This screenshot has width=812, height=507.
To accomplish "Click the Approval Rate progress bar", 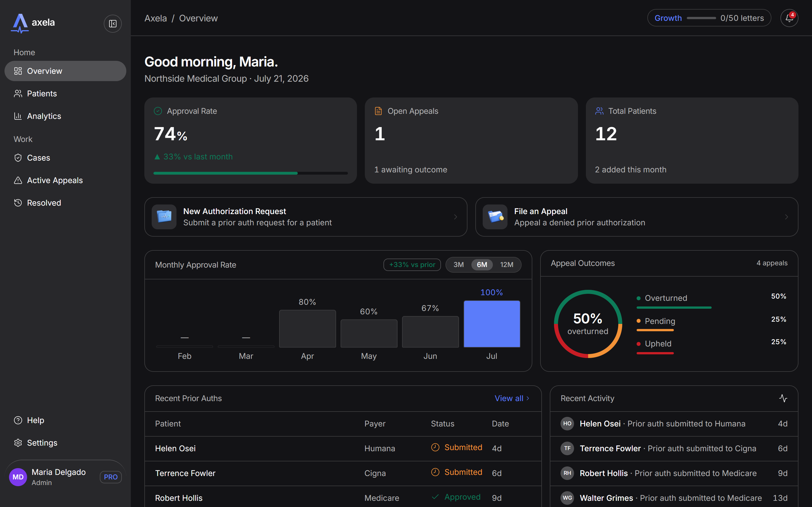I will click(250, 173).
